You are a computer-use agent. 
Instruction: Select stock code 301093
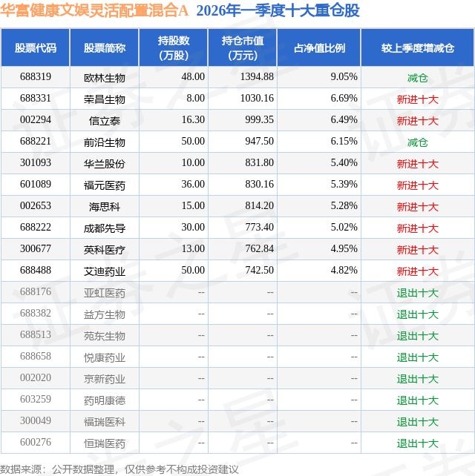tap(36, 163)
